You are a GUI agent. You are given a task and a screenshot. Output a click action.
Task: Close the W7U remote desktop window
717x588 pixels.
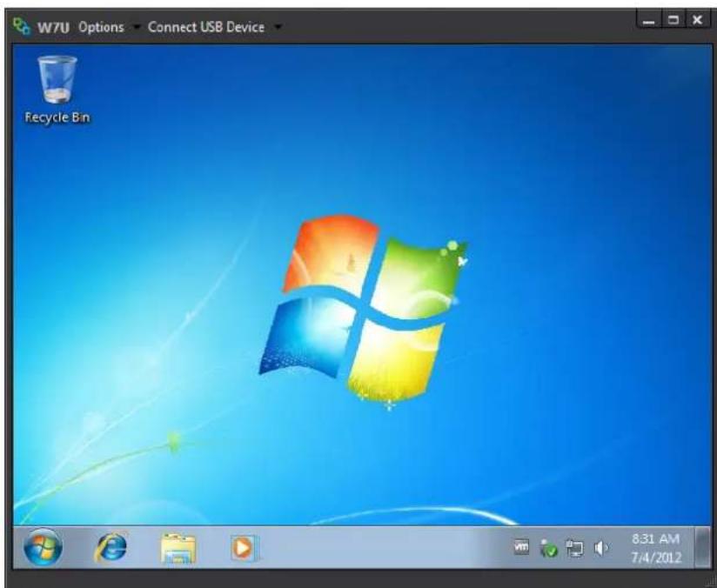(x=697, y=20)
